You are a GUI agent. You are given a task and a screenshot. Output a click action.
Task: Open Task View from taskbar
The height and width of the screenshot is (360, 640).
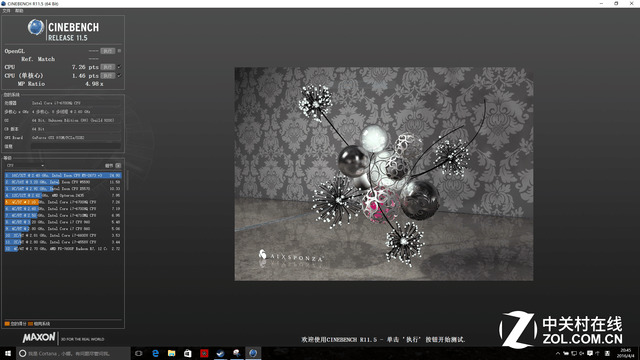click(139, 353)
